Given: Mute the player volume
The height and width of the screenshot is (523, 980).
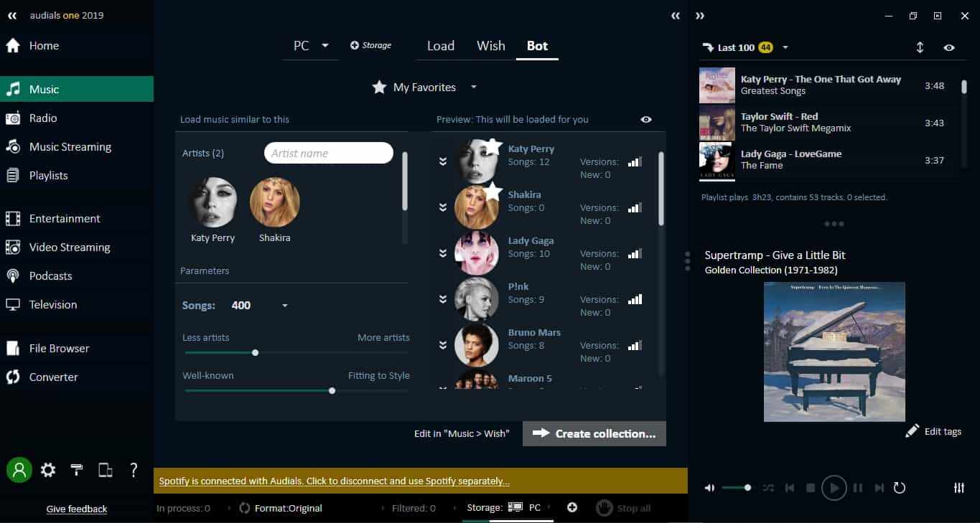Looking at the screenshot, I should point(709,488).
